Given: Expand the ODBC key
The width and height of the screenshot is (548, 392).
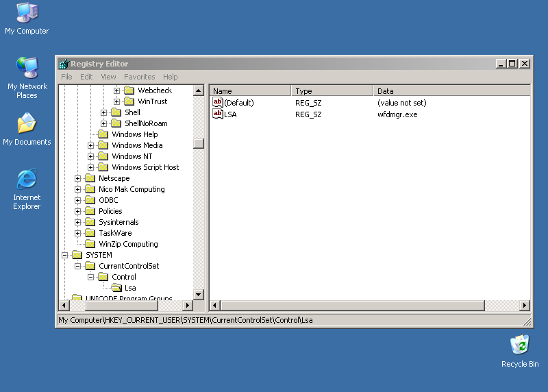Looking at the screenshot, I should pos(77,200).
